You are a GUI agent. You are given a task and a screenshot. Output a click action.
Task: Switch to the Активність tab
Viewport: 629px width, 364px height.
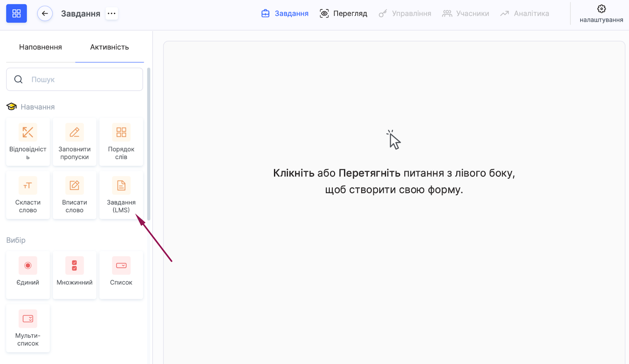tap(109, 47)
